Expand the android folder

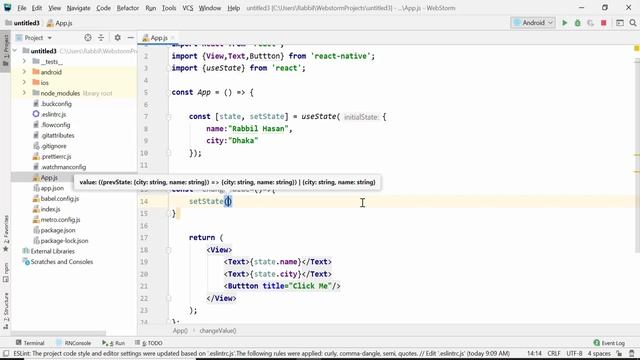[x=24, y=72]
